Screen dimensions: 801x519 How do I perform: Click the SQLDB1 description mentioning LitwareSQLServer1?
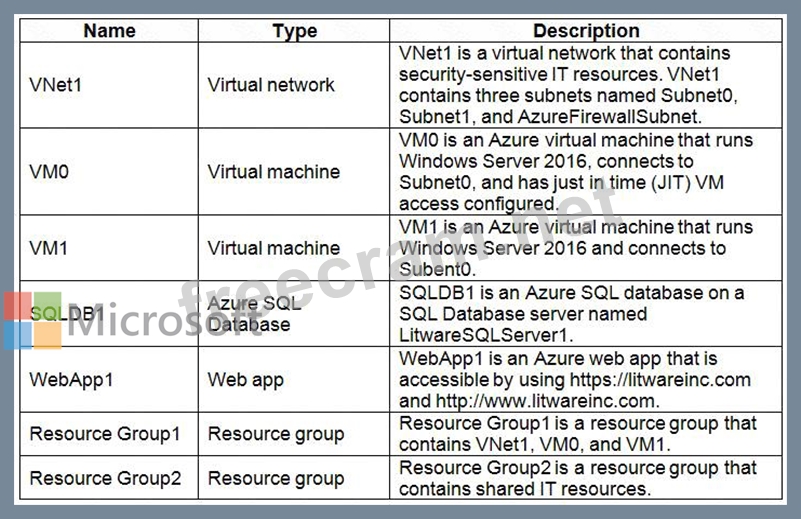571,314
